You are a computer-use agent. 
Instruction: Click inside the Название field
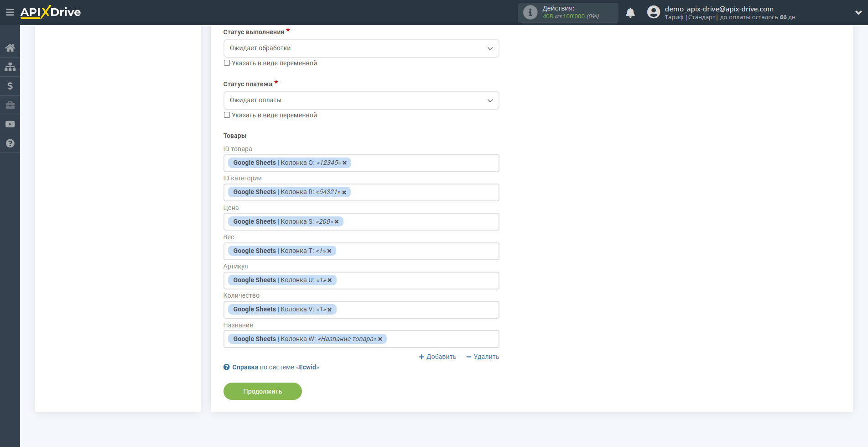(x=361, y=339)
